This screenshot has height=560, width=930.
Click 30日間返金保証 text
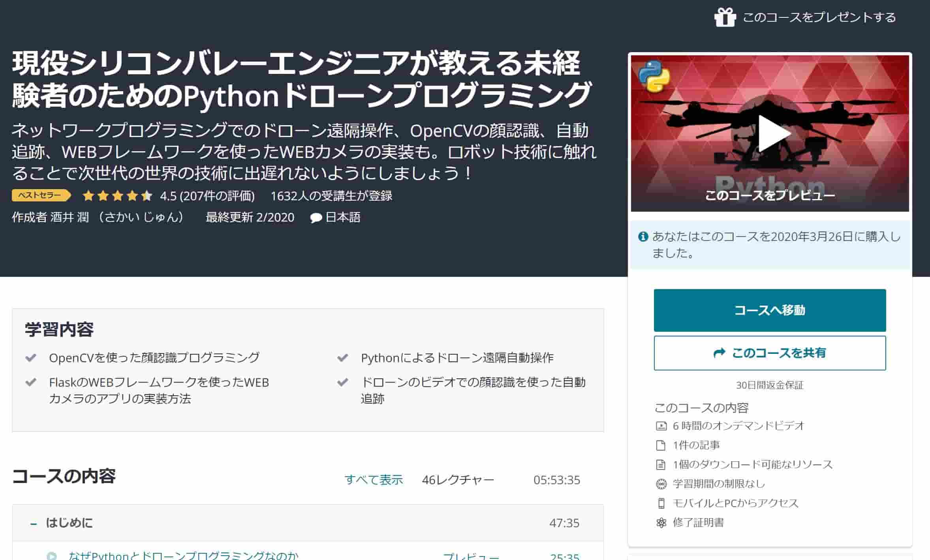770,385
